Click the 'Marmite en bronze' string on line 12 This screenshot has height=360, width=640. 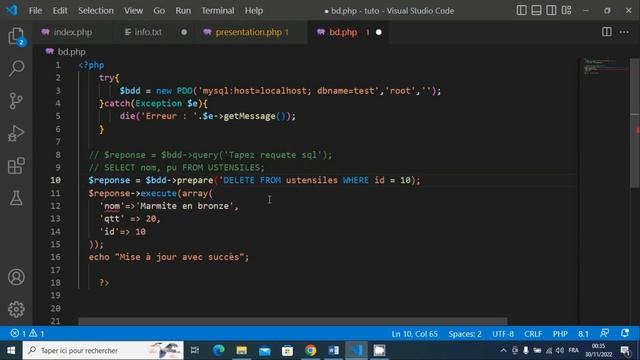tap(187, 206)
